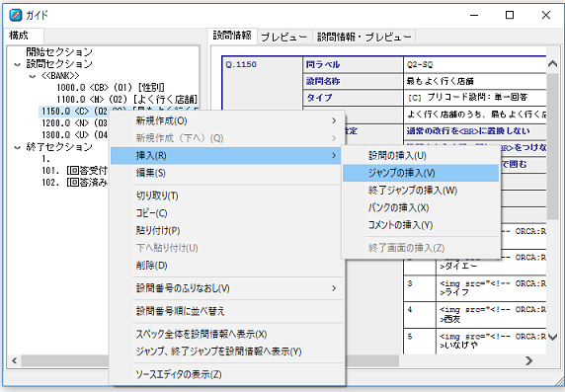Collapse the <<BANK>> tree node
The width and height of the screenshot is (565, 392).
coord(33,76)
